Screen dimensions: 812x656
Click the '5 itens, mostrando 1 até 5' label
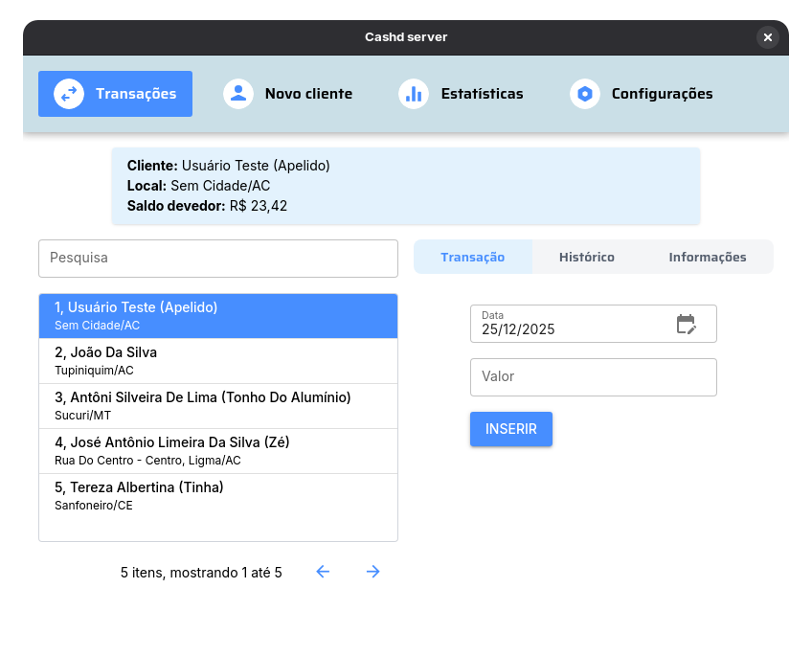201,573
